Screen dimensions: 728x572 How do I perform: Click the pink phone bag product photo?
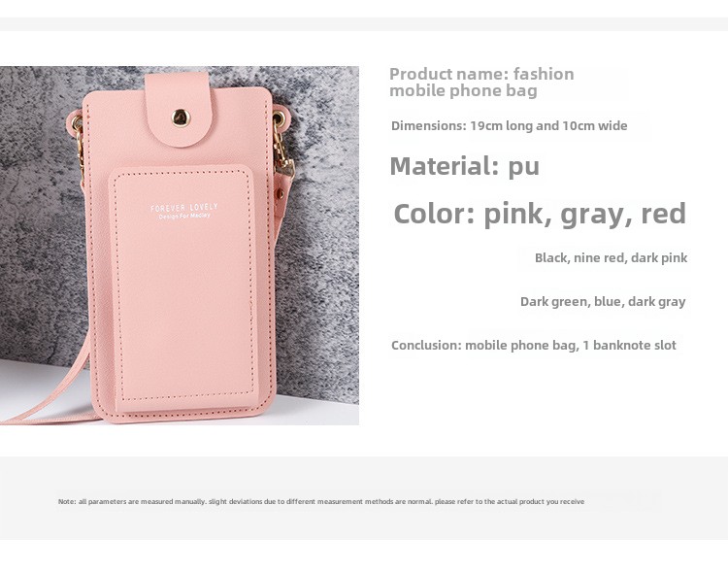pos(180,246)
